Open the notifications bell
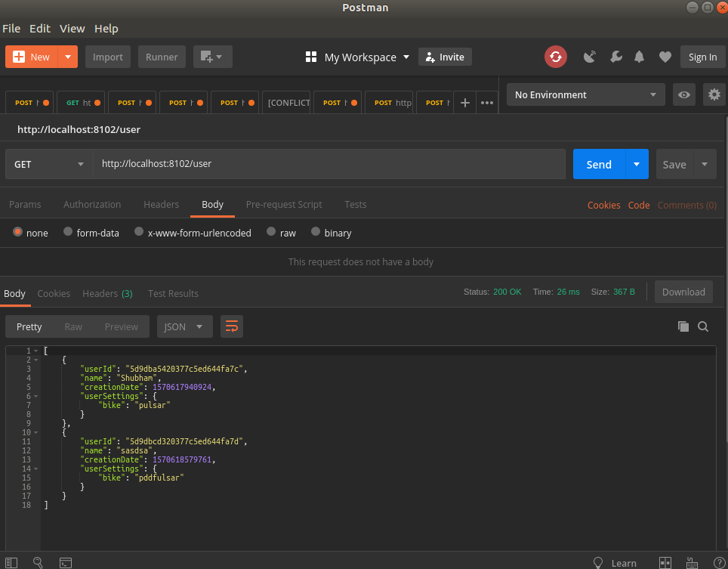 pos(640,57)
